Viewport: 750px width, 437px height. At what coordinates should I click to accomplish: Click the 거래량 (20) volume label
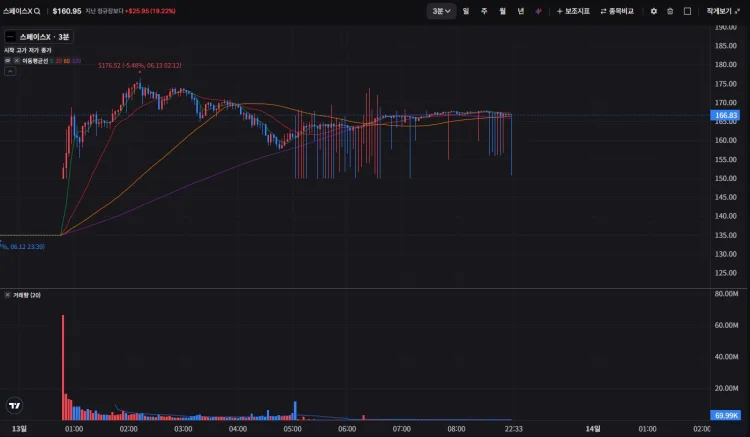[x=27, y=295]
